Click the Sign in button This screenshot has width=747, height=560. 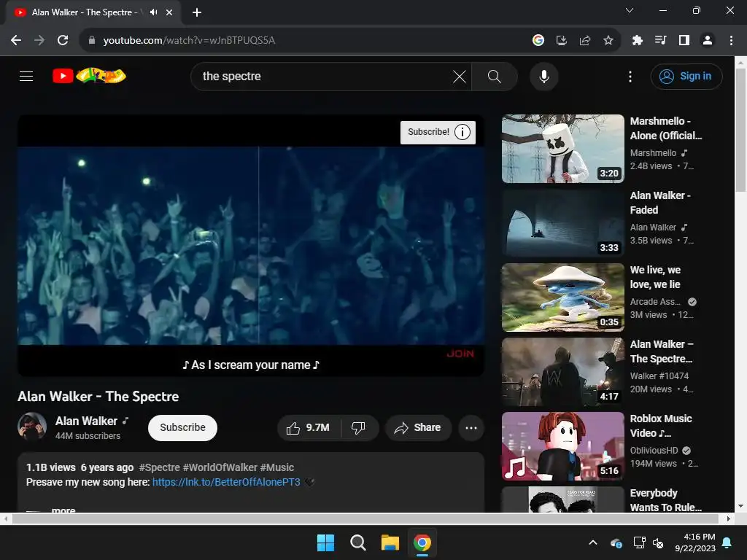(x=686, y=76)
